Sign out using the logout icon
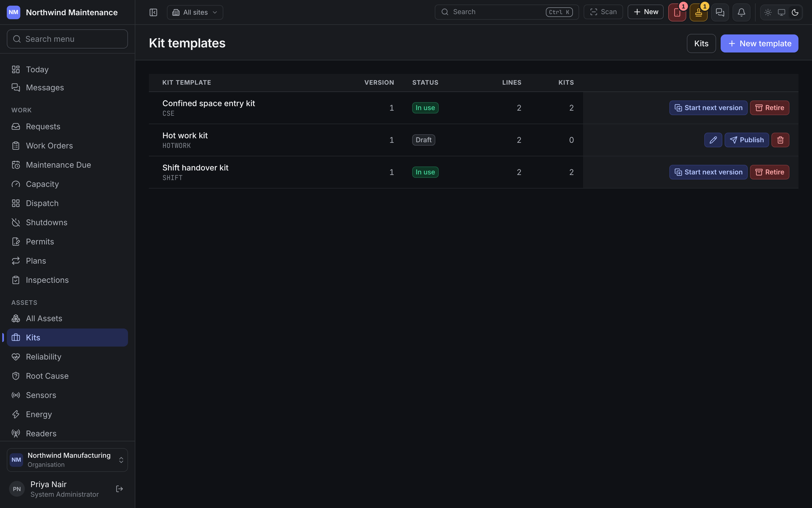 coord(120,489)
